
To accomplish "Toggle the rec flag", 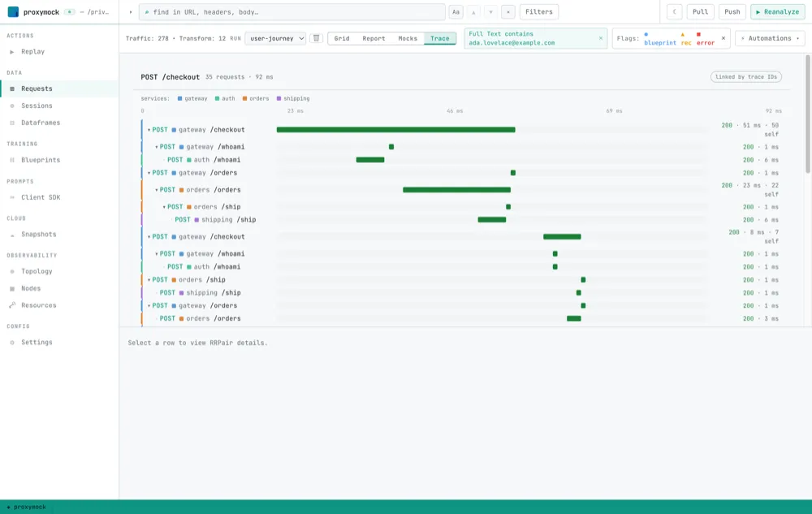I will (685, 39).
